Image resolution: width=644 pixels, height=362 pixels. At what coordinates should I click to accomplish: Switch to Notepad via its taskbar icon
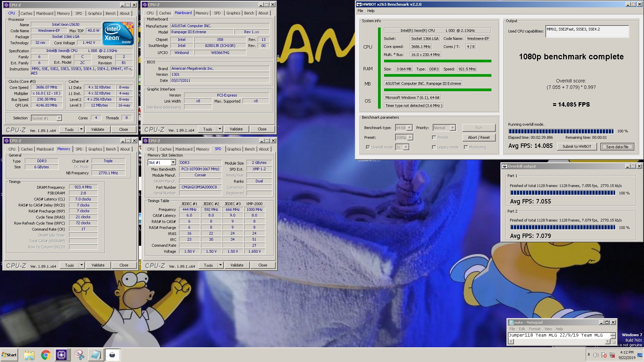coord(96,355)
